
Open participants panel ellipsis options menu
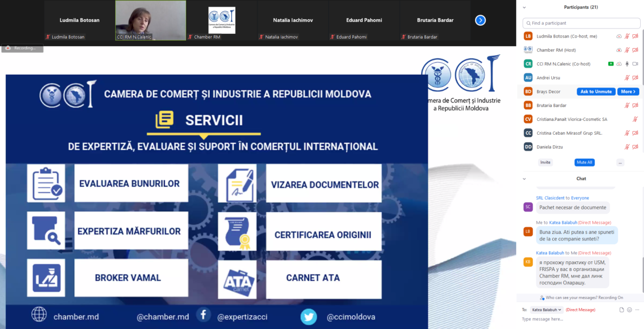click(620, 162)
